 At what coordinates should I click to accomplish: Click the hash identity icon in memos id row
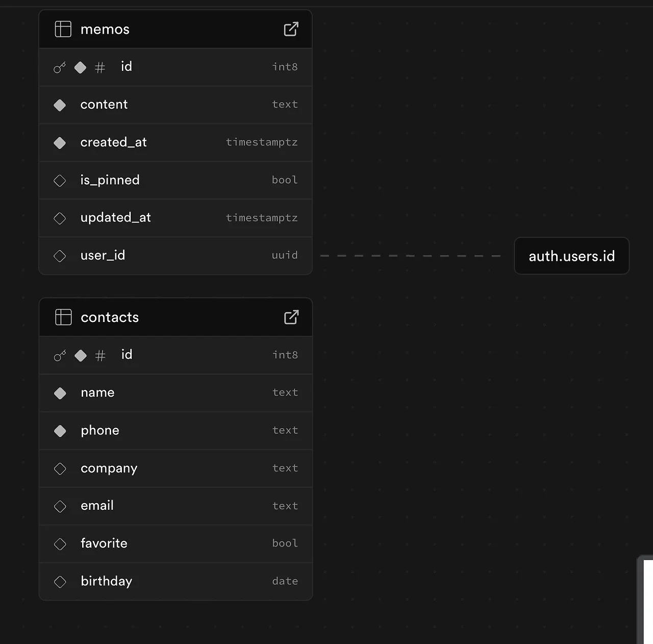pos(100,67)
